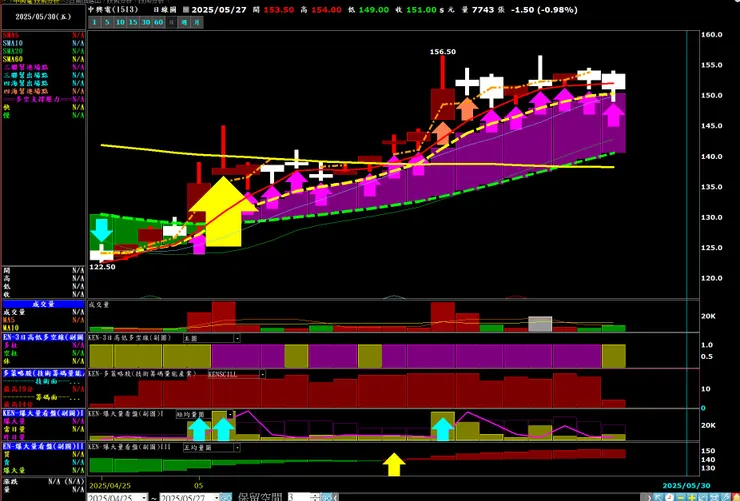Screen dimensions: 740x501
Task: Switch chart to 60-minute period
Action: point(159,22)
